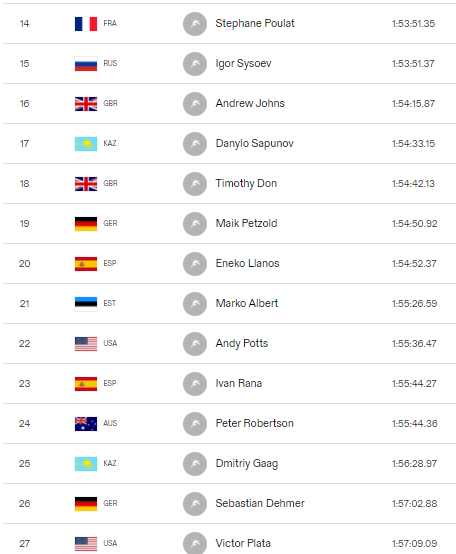Click Victor Plata's athlete avatar icon
Image resolution: width=456 pixels, height=554 pixels.
(195, 543)
